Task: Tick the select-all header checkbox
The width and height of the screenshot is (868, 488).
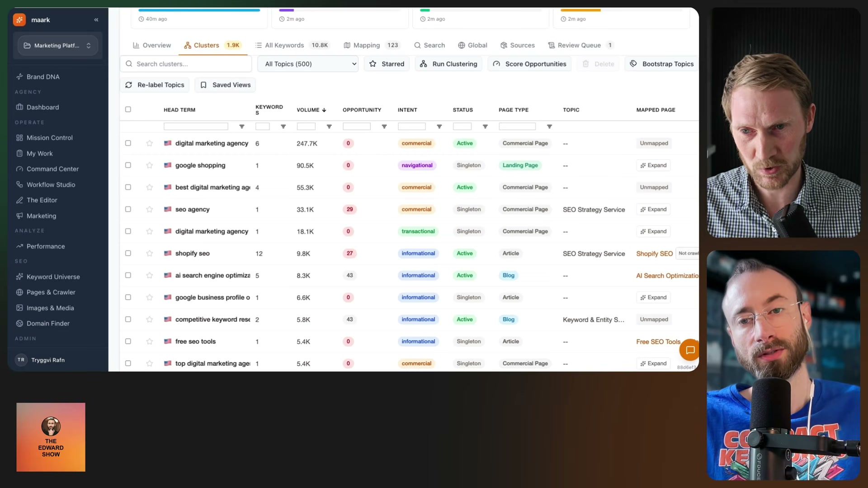Action: (x=128, y=109)
